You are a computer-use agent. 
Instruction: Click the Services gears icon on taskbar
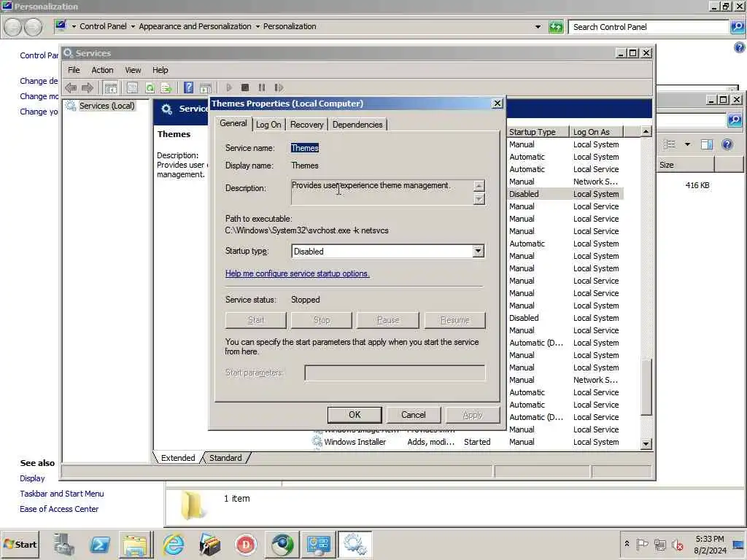pos(355,545)
